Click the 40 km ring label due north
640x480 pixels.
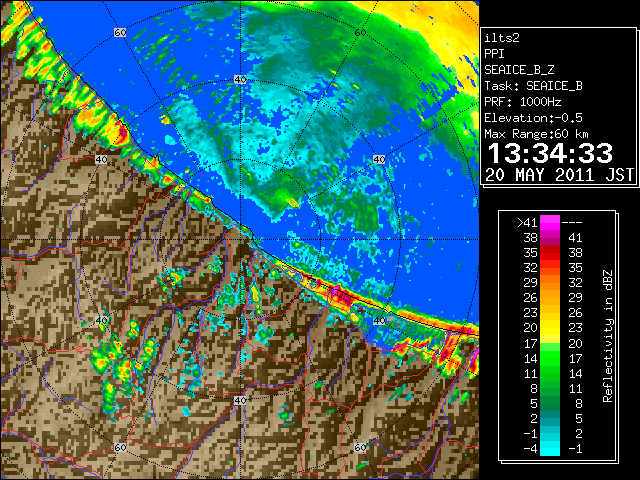(240, 80)
